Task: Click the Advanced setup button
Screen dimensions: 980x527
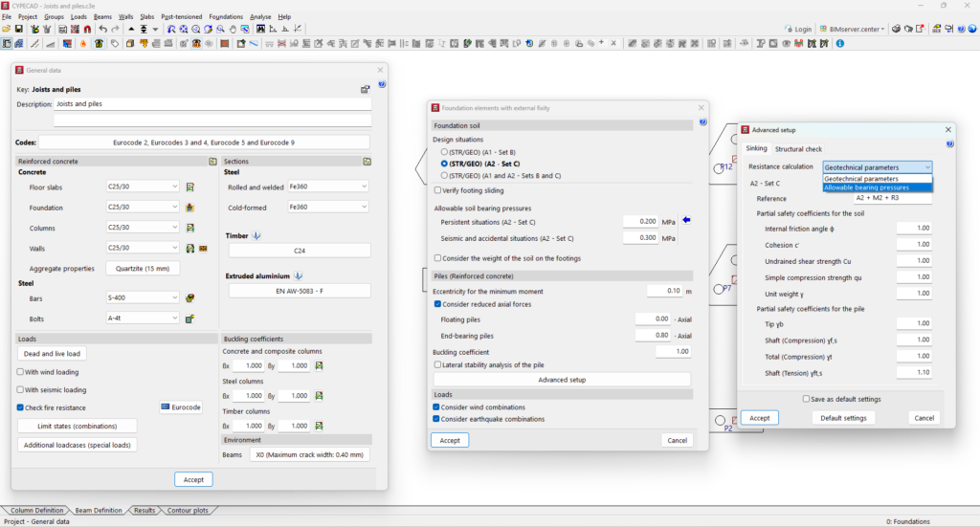Action: 562,380
